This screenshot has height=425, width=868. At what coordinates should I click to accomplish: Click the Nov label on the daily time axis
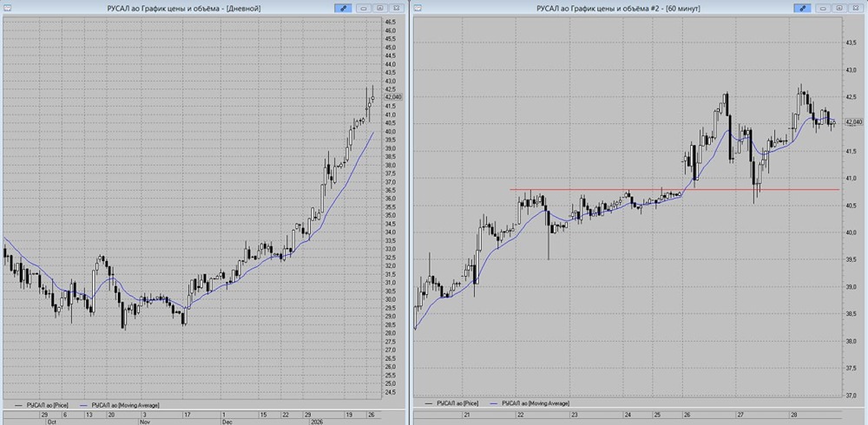pyautogui.click(x=144, y=421)
